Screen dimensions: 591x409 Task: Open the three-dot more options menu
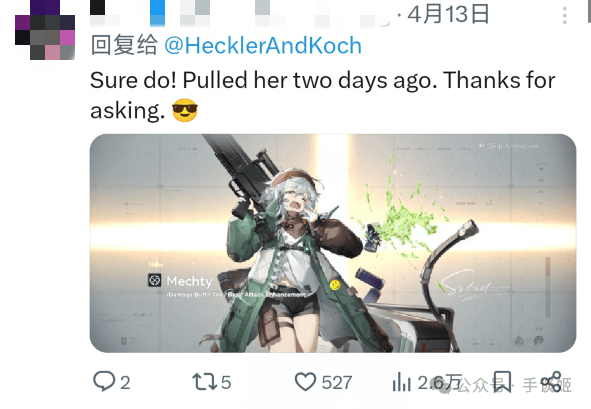(564, 15)
